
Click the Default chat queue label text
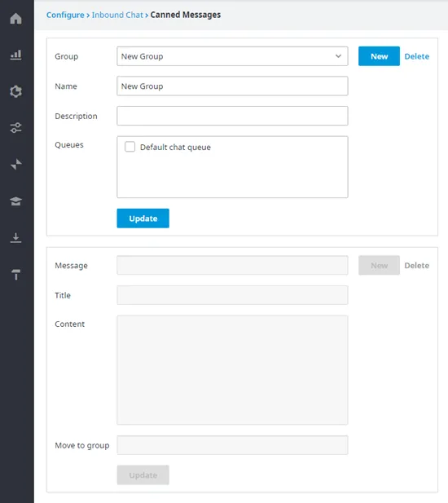click(x=175, y=148)
